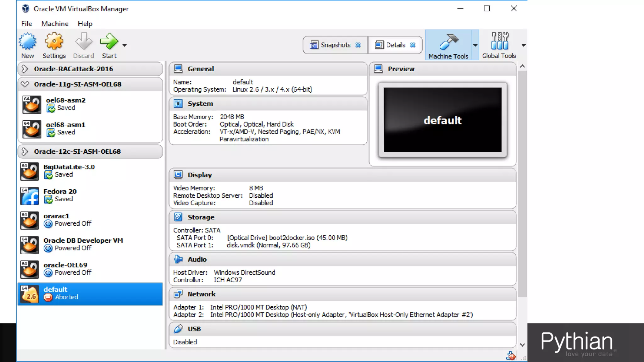This screenshot has height=362, width=644.
Task: Close the Snapshots tool pane
Action: 358,45
